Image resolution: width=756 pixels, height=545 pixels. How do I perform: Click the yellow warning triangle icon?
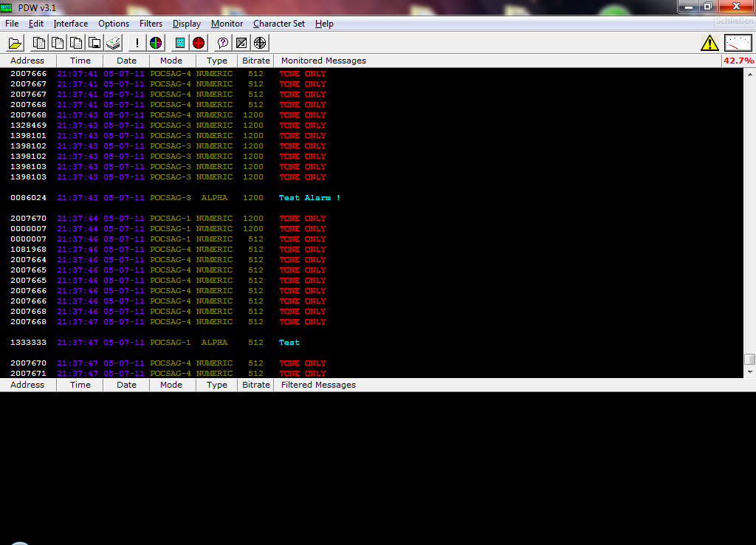coord(709,43)
